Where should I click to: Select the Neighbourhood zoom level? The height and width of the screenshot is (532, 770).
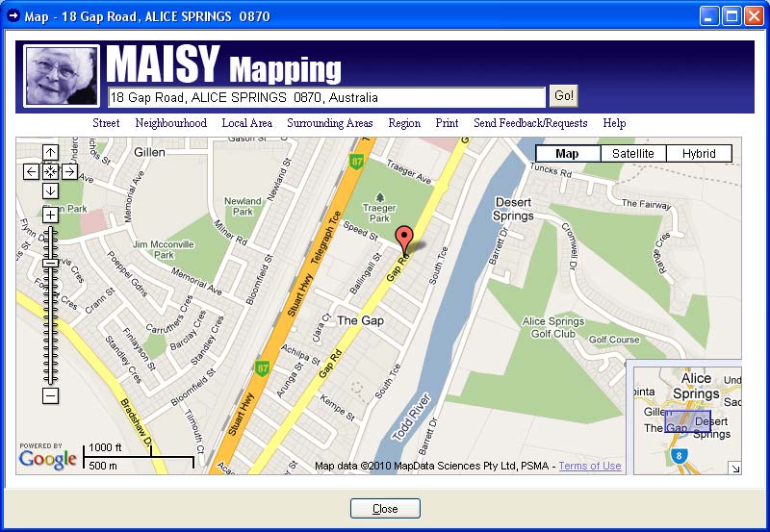tap(171, 123)
